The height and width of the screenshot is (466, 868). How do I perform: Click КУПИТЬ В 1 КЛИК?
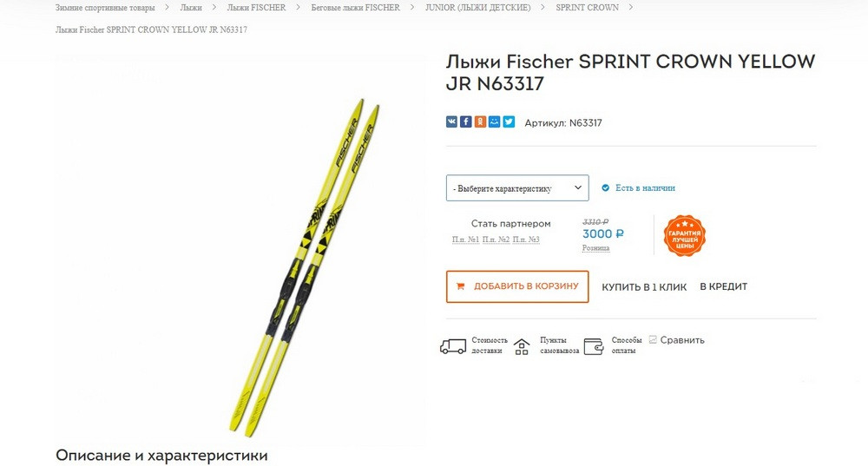644,287
